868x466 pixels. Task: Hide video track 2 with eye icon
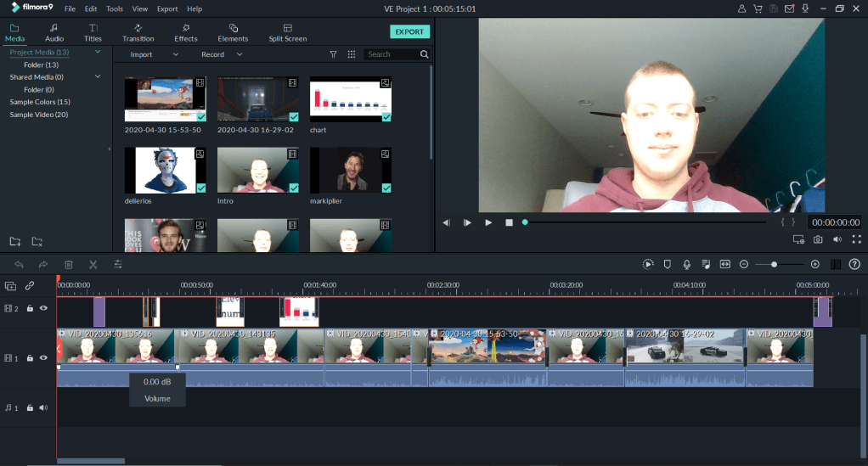pyautogui.click(x=43, y=308)
